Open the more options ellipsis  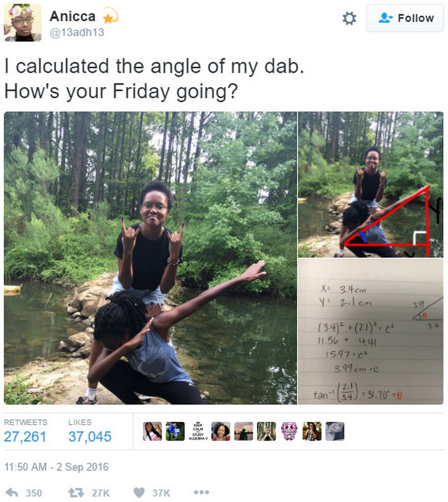click(x=202, y=492)
